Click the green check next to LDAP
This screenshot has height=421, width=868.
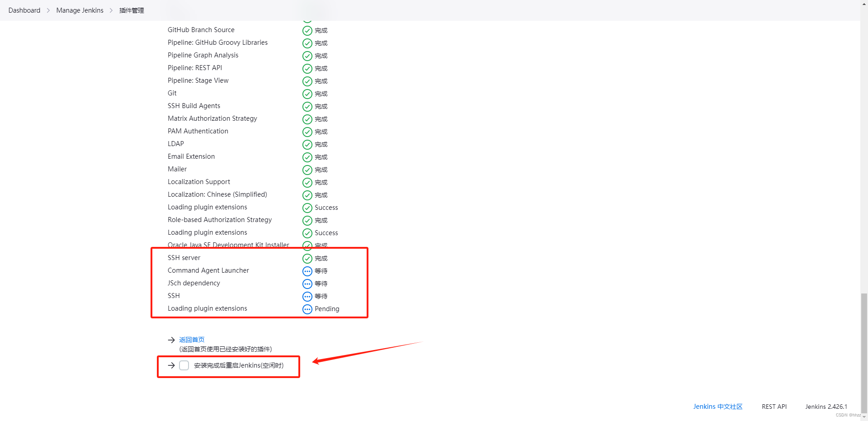tap(307, 145)
